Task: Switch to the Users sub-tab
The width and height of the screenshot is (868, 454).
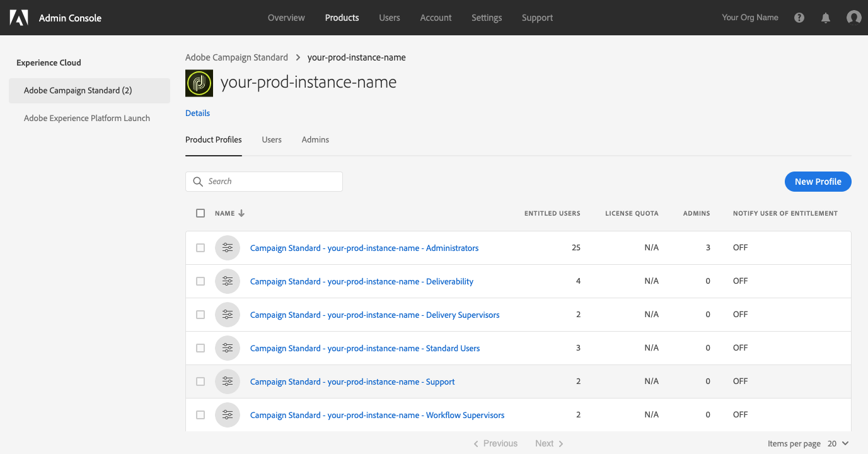Action: click(x=272, y=139)
